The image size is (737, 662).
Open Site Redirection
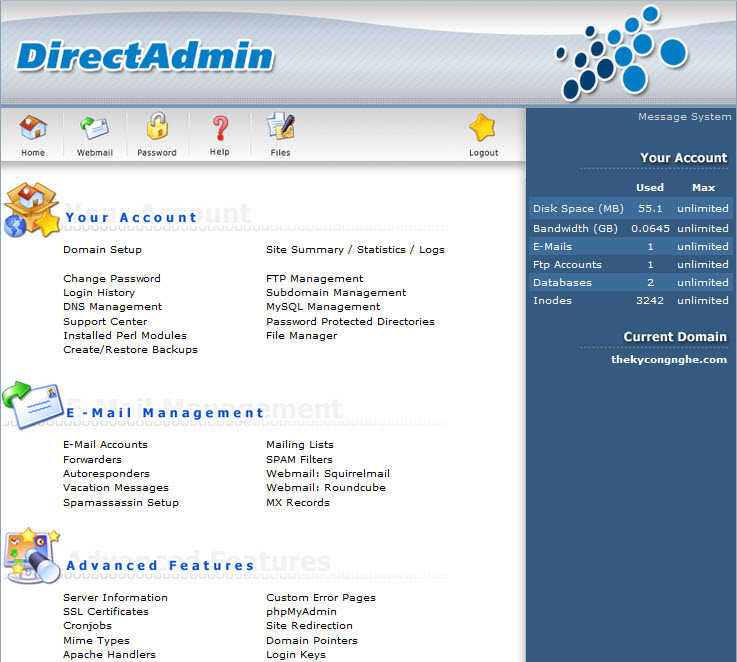(309, 626)
